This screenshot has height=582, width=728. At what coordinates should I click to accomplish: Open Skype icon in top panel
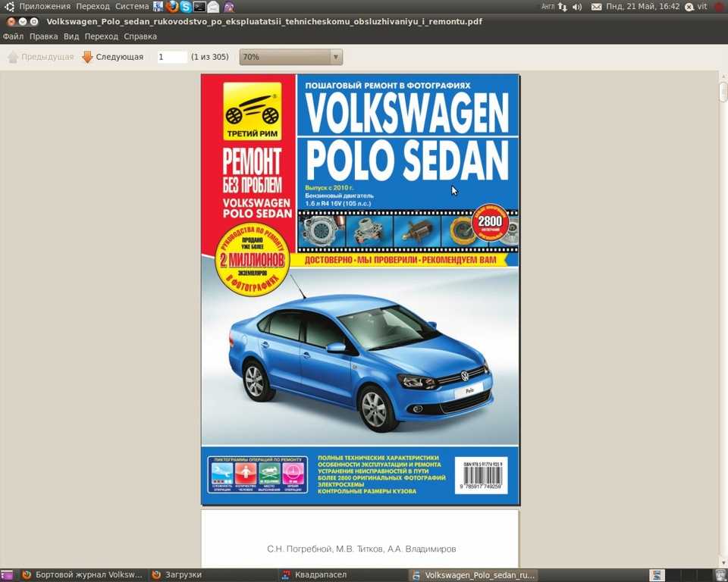pos(186,7)
